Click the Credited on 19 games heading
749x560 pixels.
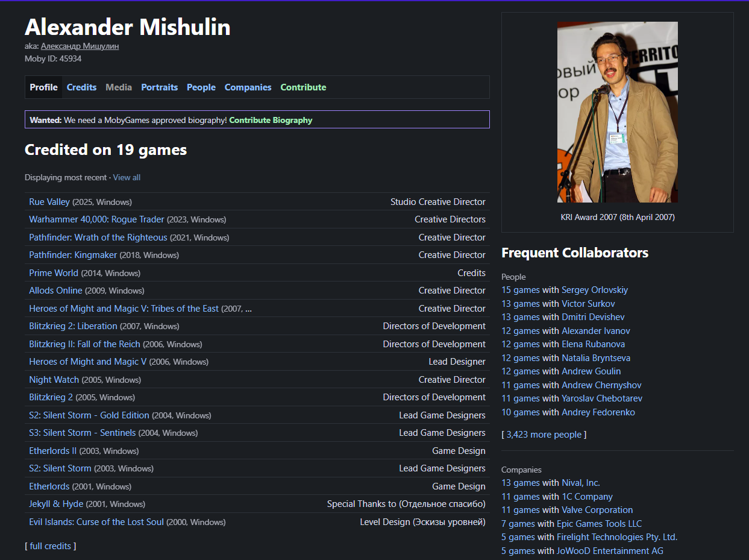coord(105,149)
